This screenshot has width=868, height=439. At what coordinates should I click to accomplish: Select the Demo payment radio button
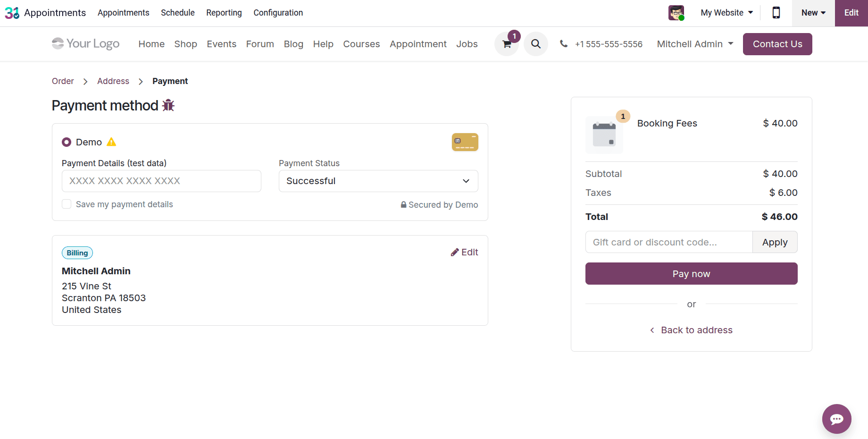[x=67, y=142]
